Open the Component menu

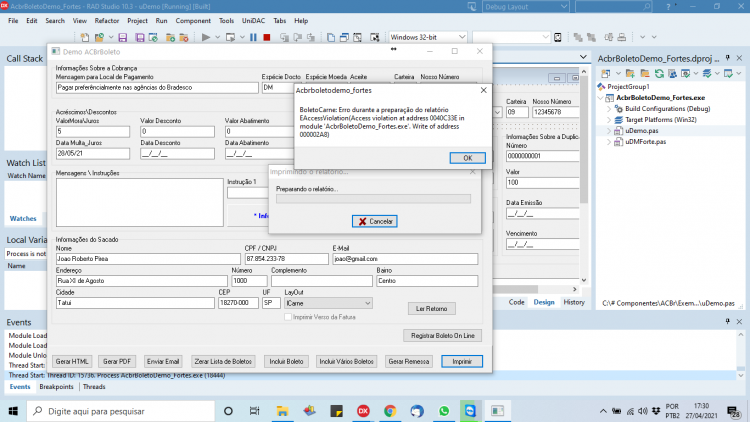[193, 21]
